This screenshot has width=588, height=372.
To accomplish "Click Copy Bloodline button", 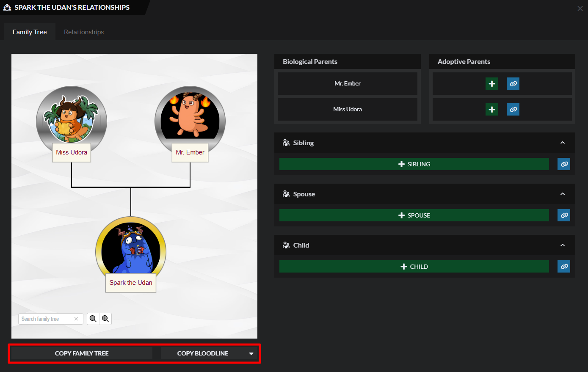I will (203, 353).
